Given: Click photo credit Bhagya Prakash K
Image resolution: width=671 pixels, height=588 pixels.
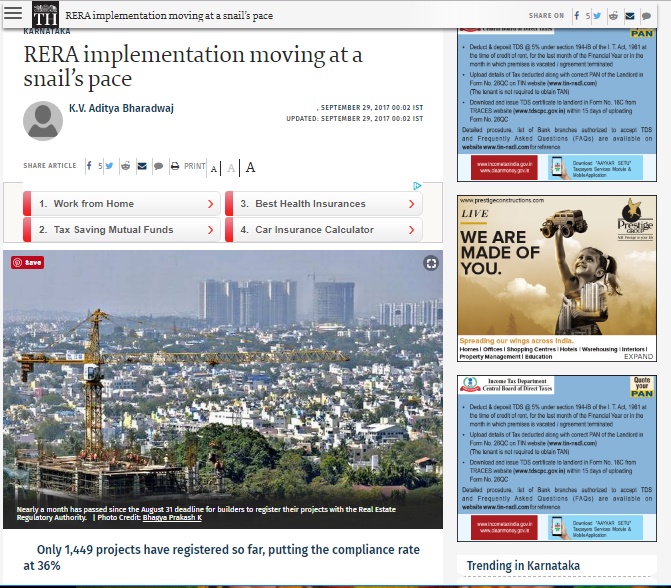Looking at the screenshot, I should (172, 517).
